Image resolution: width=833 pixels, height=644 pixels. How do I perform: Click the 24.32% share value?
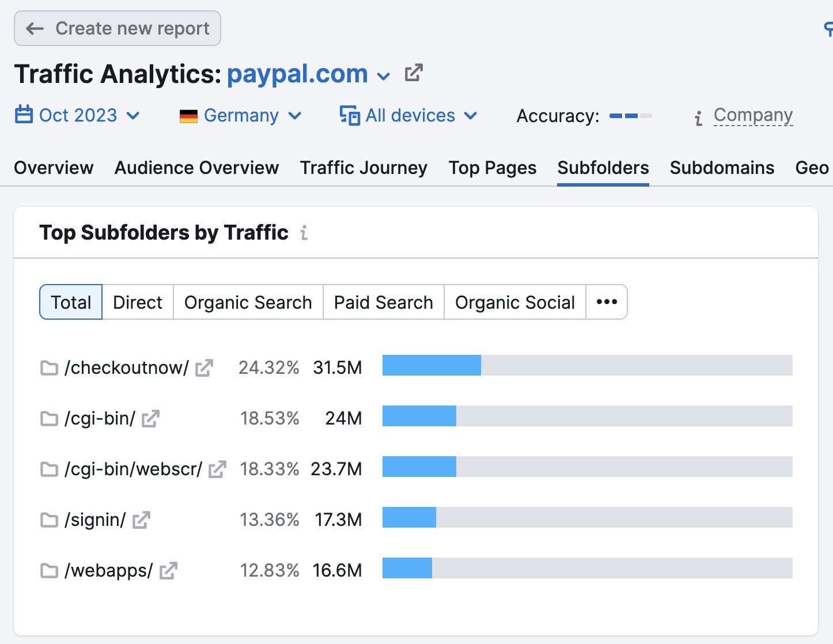point(269,368)
